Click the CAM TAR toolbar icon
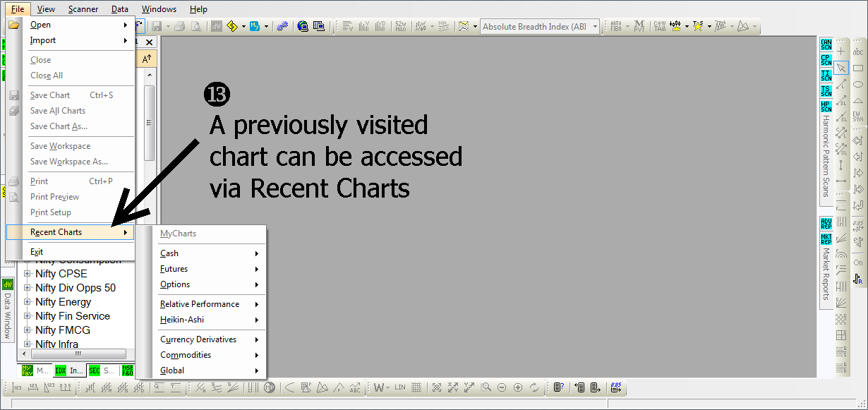 point(659,27)
